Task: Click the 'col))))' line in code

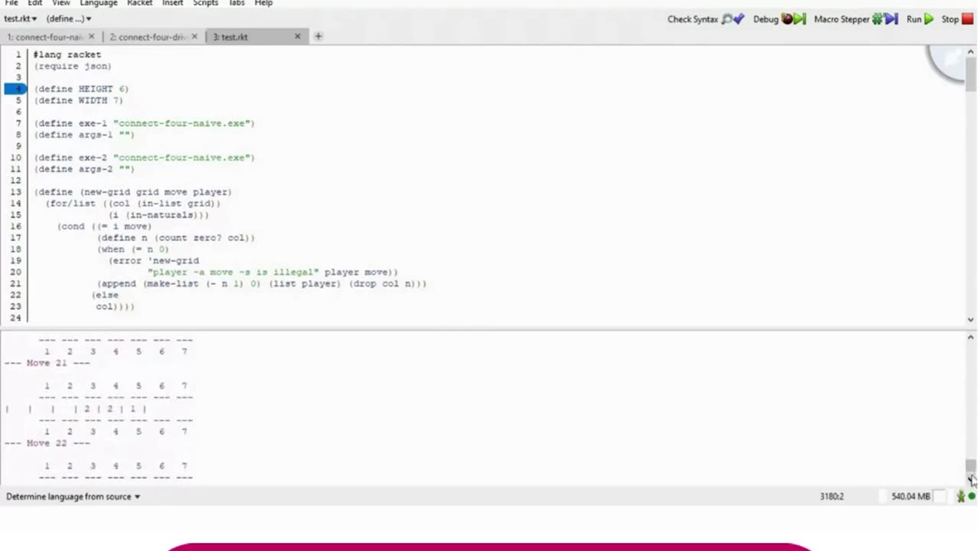Action: point(115,307)
